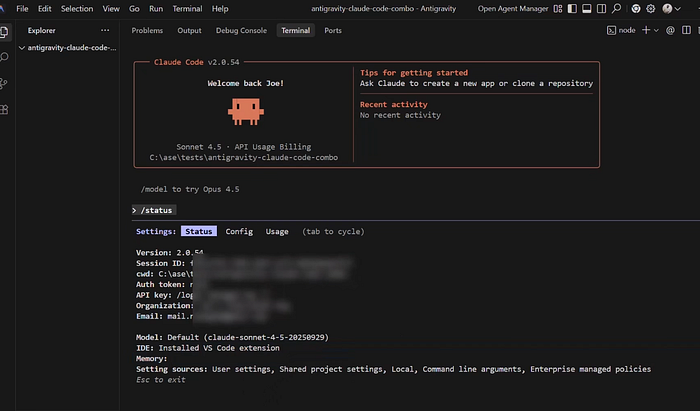Open the Help menu
The height and width of the screenshot is (411, 700).
(x=220, y=8)
